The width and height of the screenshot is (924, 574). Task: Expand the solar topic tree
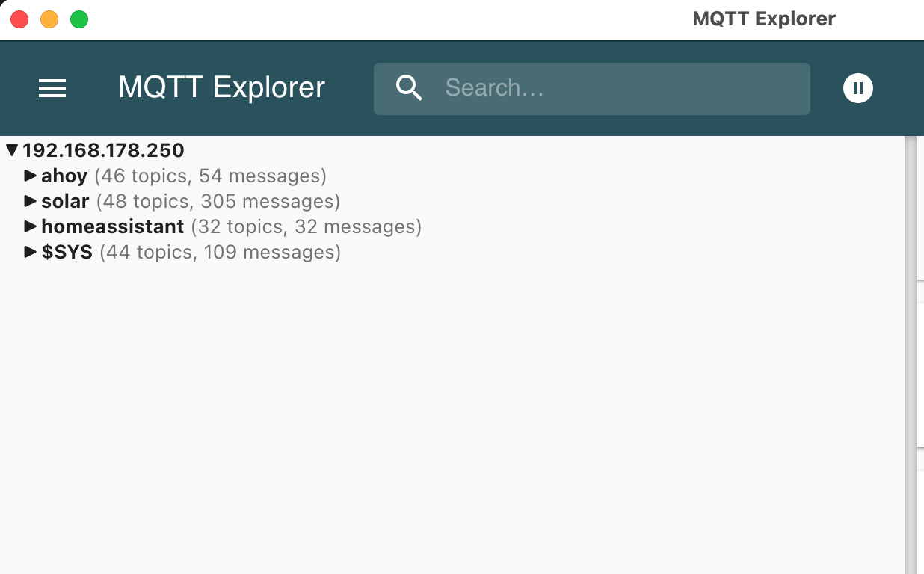point(31,201)
